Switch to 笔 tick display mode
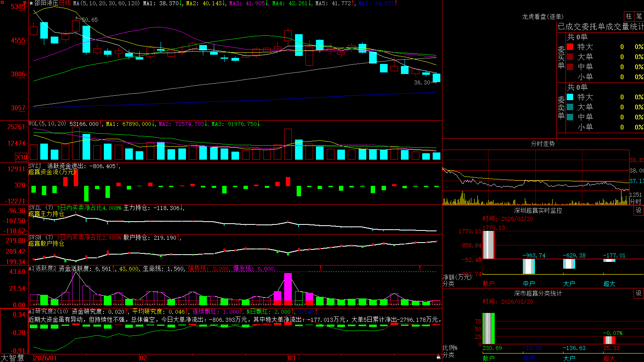The width and height of the screenshot is (644, 362). tap(639, 16)
